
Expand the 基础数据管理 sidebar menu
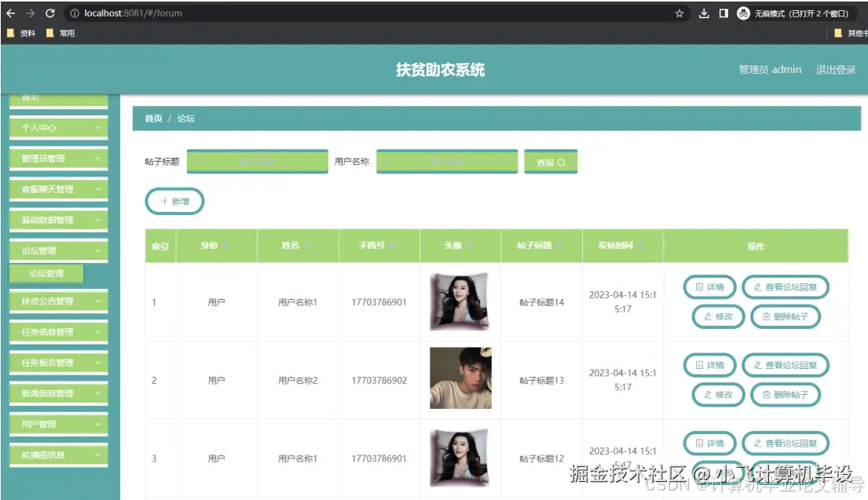pyautogui.click(x=59, y=220)
